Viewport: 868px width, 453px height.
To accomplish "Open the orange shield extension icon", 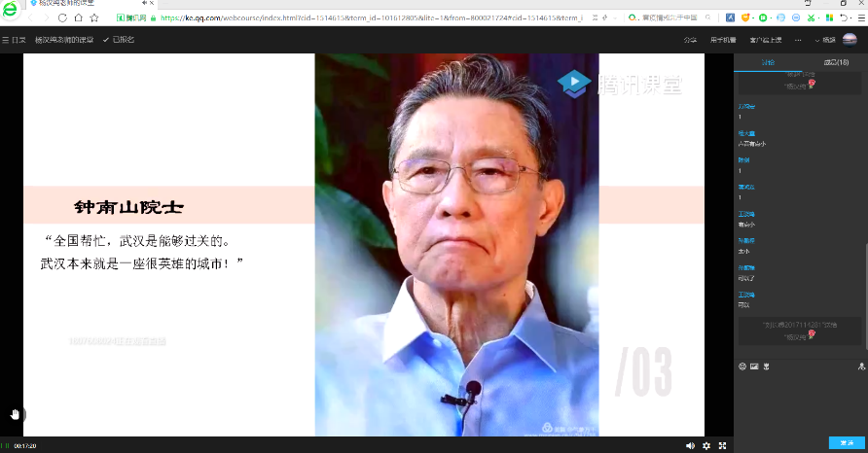I will 745,17.
